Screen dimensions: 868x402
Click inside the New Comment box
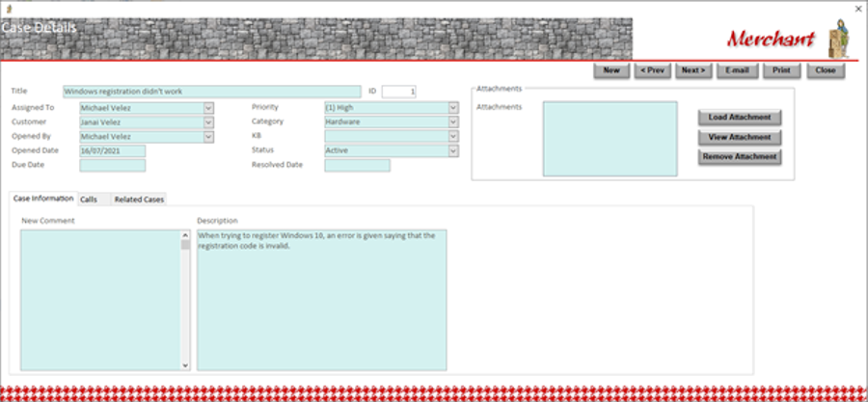100,300
